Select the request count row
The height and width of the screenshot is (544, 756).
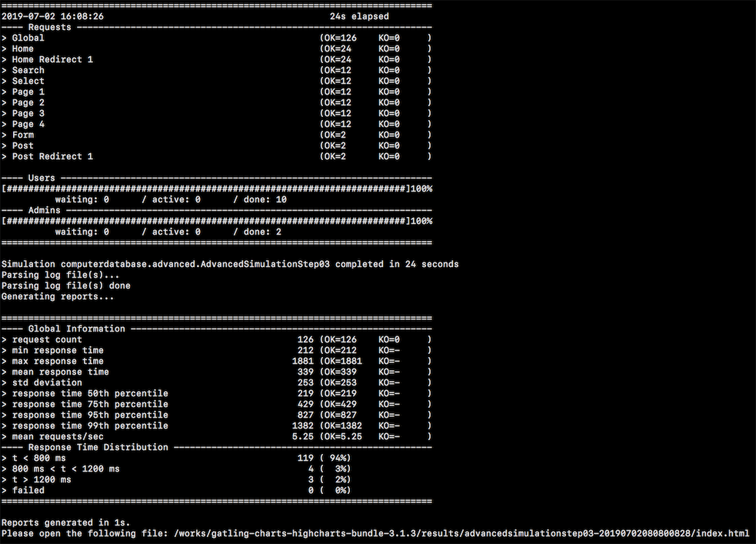click(216, 339)
